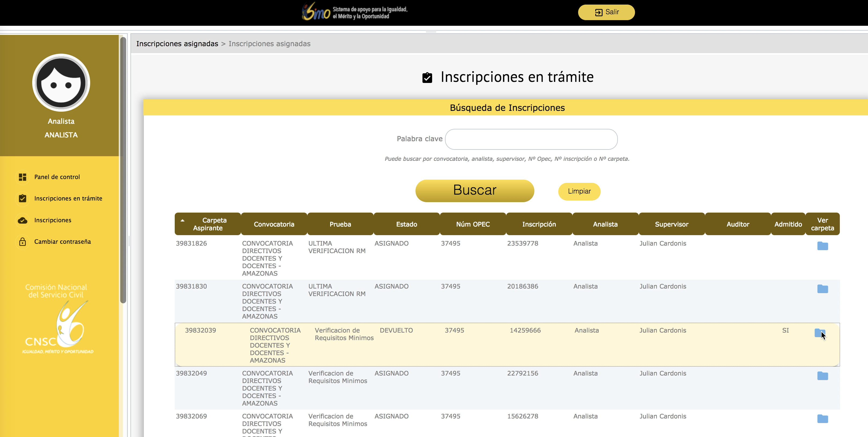Click the Limpiar button
This screenshot has width=868, height=437.
(x=579, y=191)
